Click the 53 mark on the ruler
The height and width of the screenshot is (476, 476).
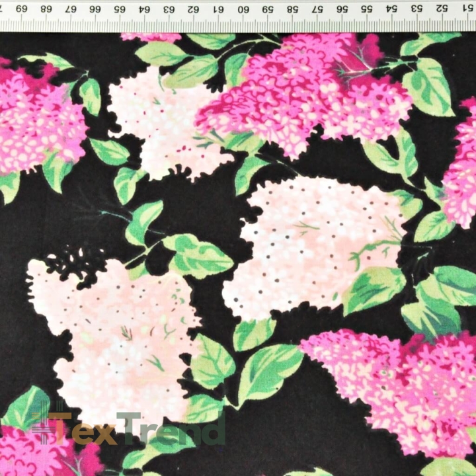click(x=417, y=9)
